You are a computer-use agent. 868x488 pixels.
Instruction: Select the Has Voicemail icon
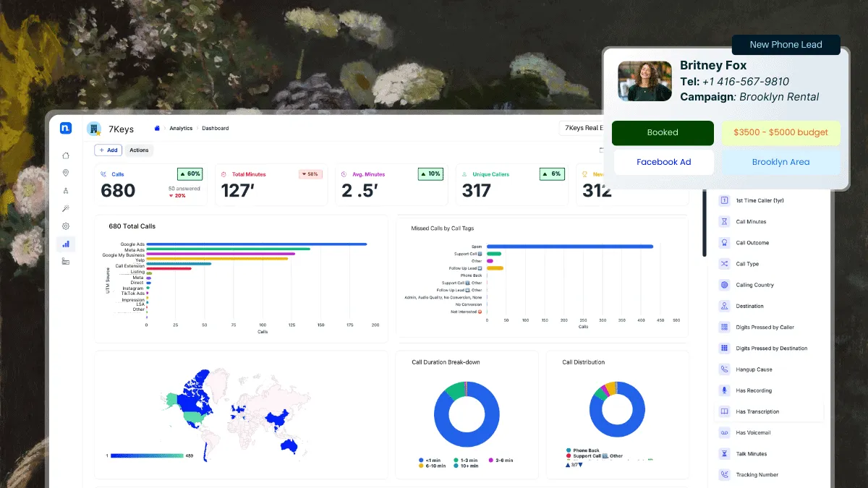[724, 432]
